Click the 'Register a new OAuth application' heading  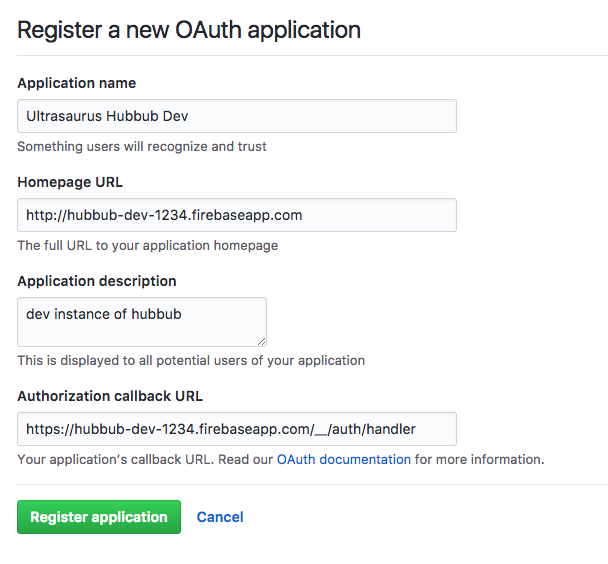pyautogui.click(x=189, y=30)
